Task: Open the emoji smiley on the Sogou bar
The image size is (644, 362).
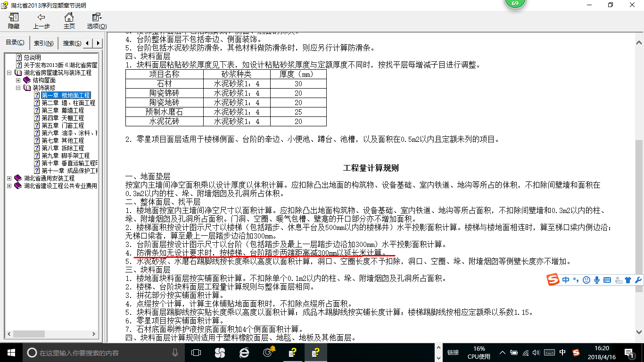Action: (x=586, y=280)
